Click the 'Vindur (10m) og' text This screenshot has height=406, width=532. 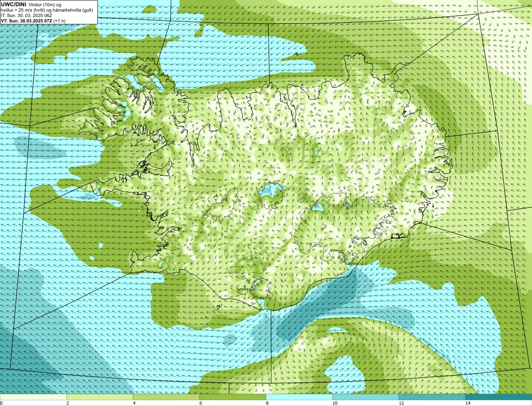[x=45, y=5]
